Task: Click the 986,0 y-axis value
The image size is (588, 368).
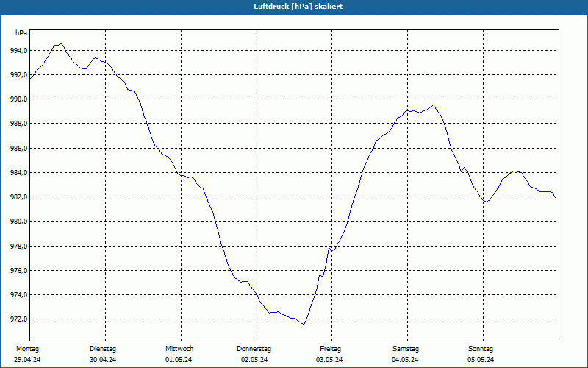Action: tap(20, 149)
